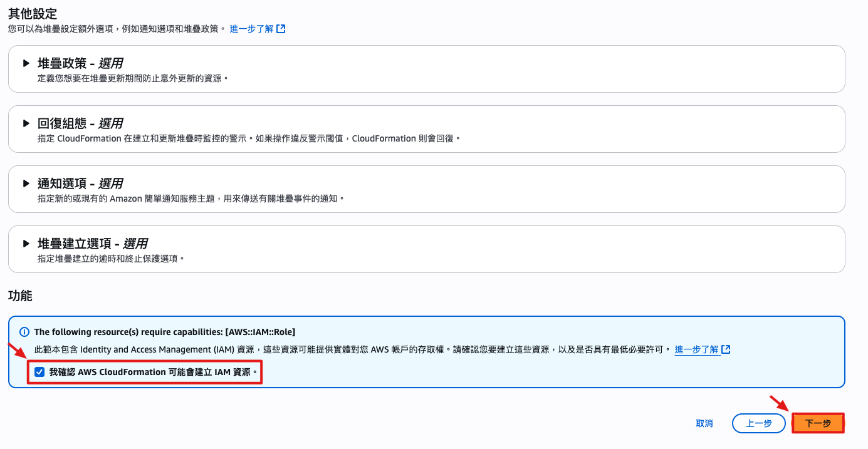Go back with the 上一步 button
This screenshot has width=868, height=449.
(x=758, y=423)
